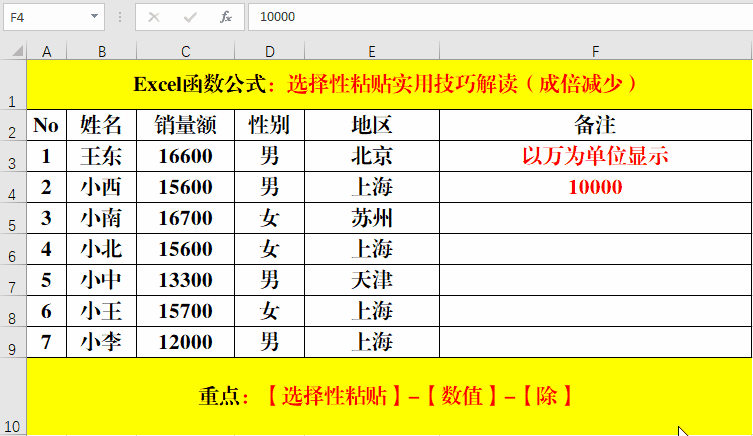This screenshot has height=436, width=753.
Task: Click the '性别' header cell
Action: (269, 125)
